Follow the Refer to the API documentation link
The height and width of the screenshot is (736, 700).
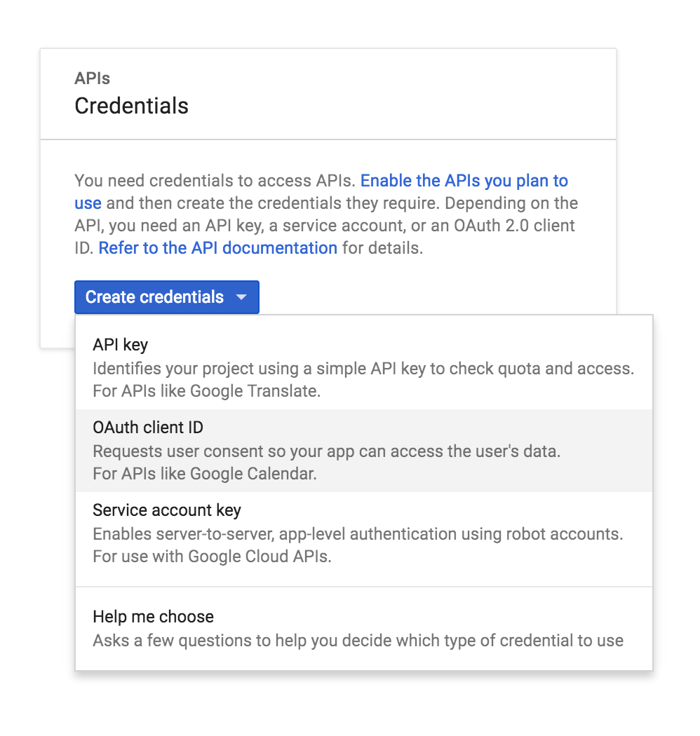click(218, 248)
